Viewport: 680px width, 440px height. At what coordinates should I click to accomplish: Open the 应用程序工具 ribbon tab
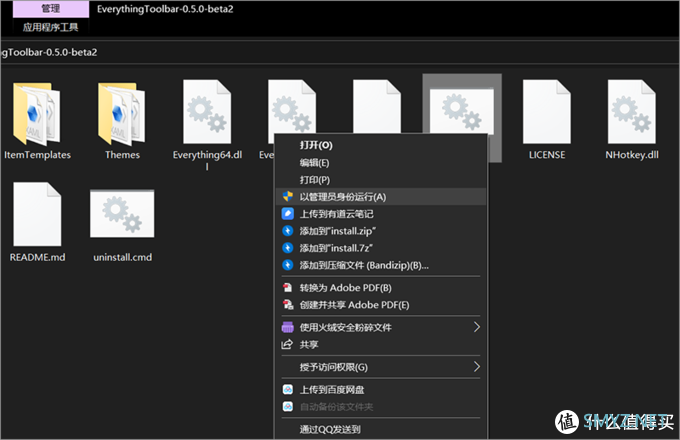tap(51, 27)
